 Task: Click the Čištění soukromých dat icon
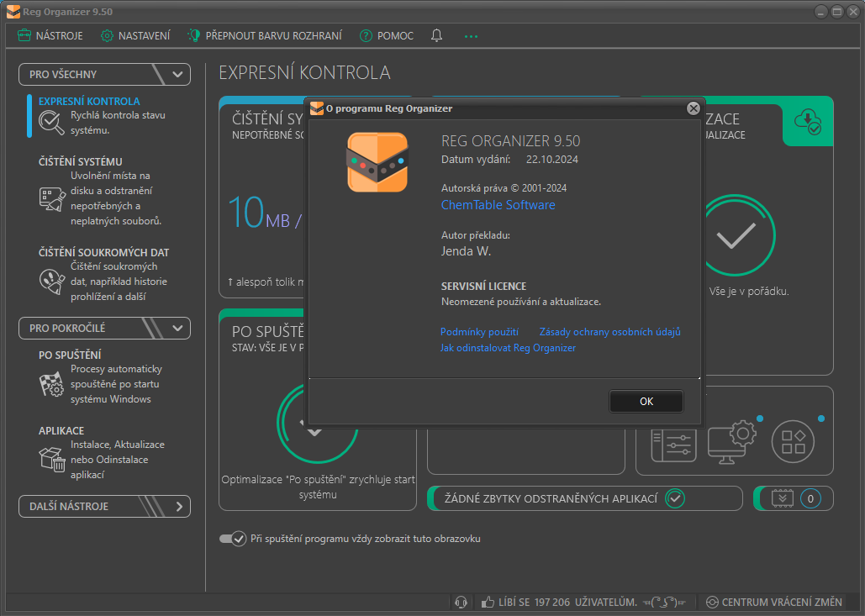point(52,282)
